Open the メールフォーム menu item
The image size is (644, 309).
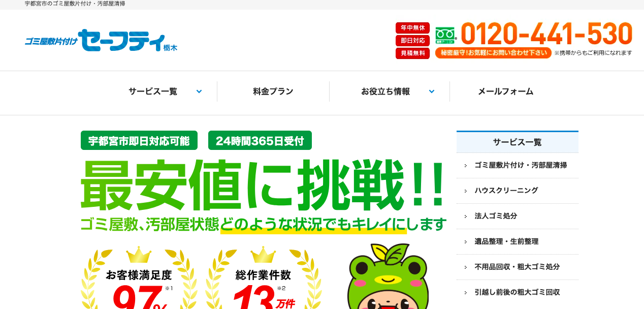(505, 91)
